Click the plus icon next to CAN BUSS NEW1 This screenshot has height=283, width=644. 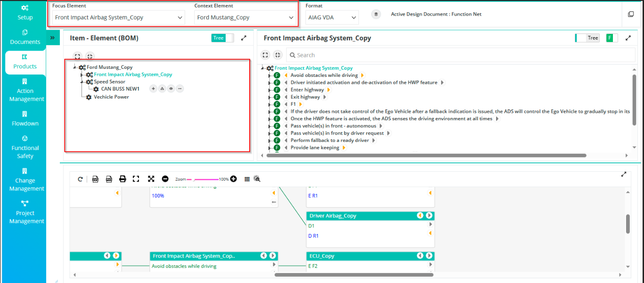tap(154, 89)
